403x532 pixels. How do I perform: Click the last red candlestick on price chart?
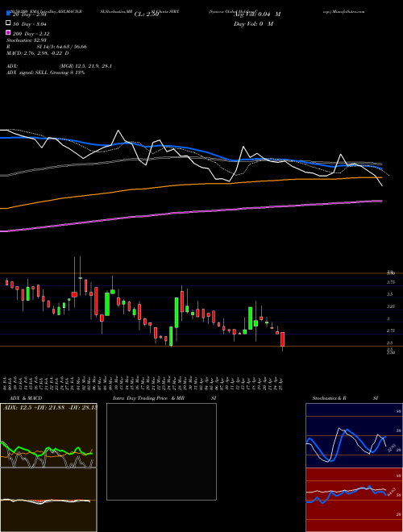pyautogui.click(x=282, y=339)
